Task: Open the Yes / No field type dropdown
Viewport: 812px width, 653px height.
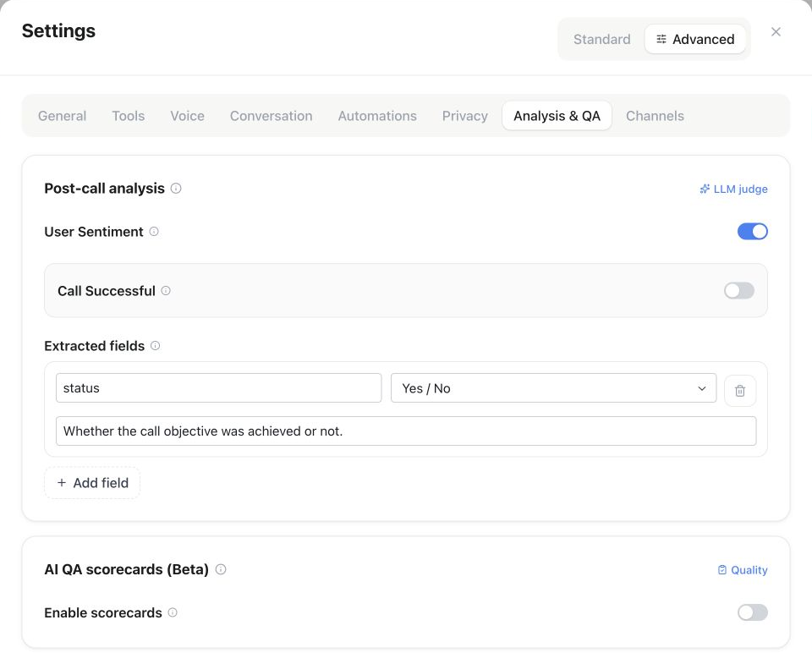Action: (x=553, y=388)
